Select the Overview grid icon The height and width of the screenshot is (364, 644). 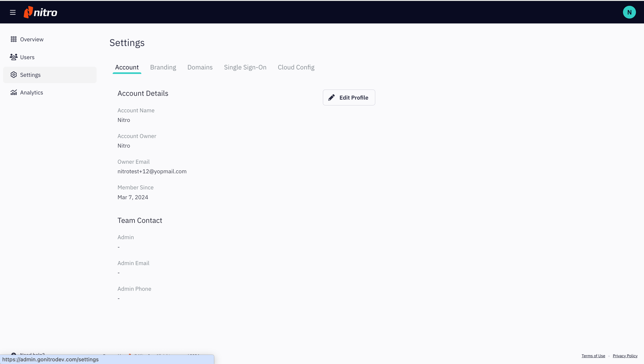14,39
